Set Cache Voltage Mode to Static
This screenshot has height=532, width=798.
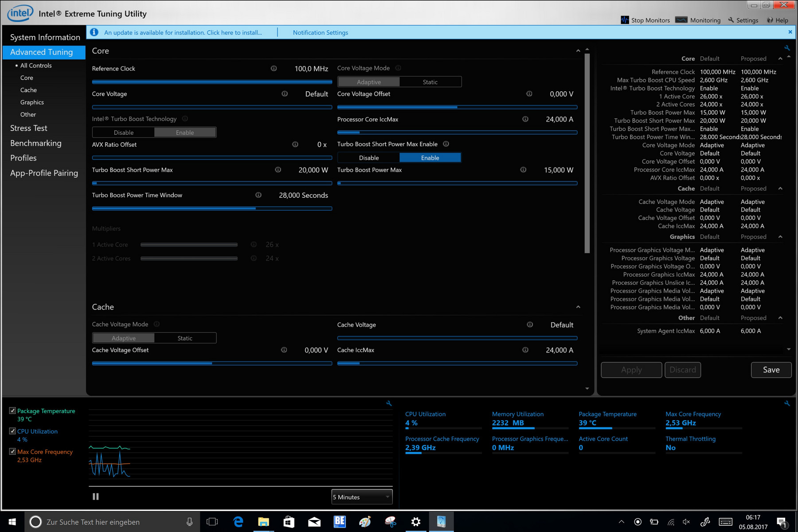coord(185,338)
